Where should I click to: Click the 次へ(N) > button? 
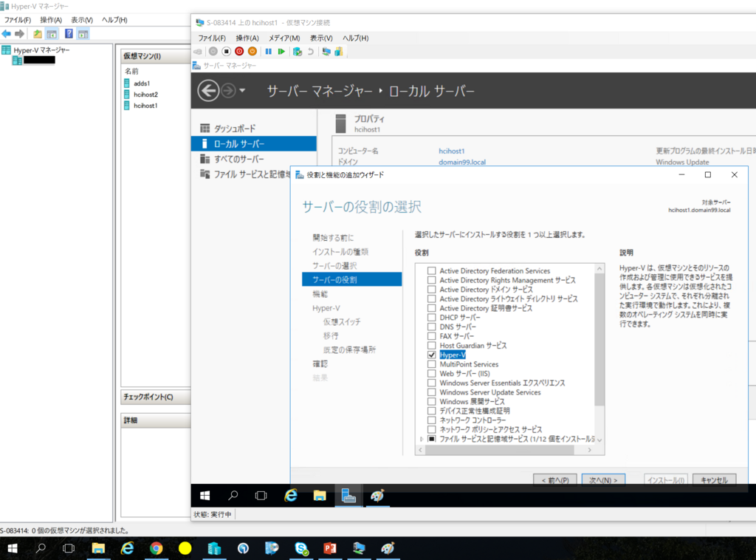point(603,479)
